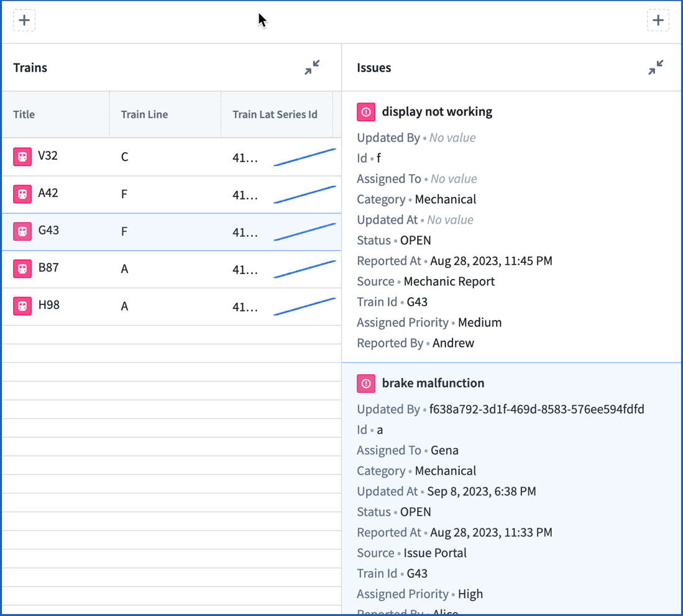Click Reported By Andrew value
The image size is (683, 616).
453,343
